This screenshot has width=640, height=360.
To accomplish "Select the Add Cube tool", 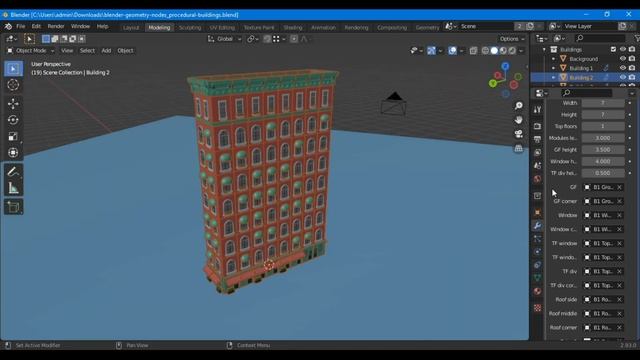I will (x=13, y=207).
